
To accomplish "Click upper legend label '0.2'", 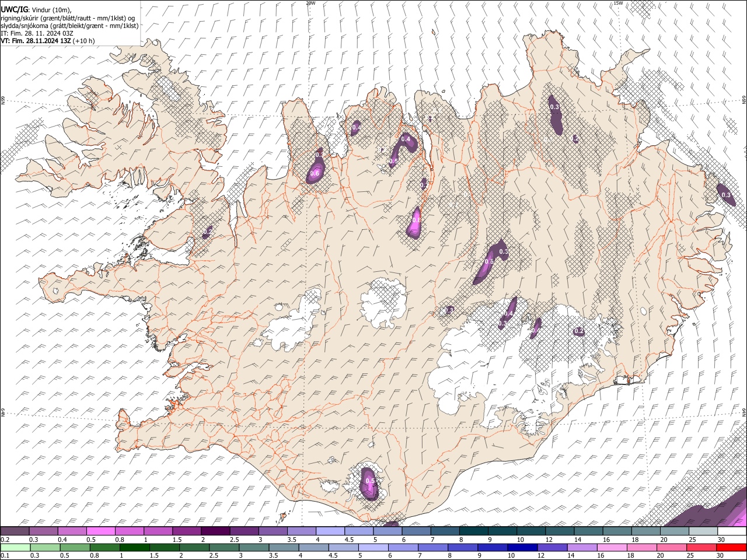I will tap(5, 540).
